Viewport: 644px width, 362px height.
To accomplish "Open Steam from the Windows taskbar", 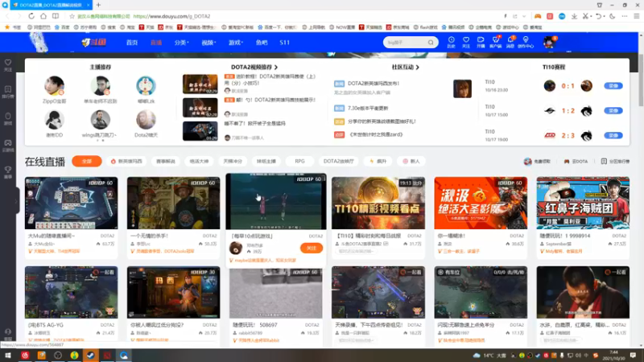I will point(90,355).
